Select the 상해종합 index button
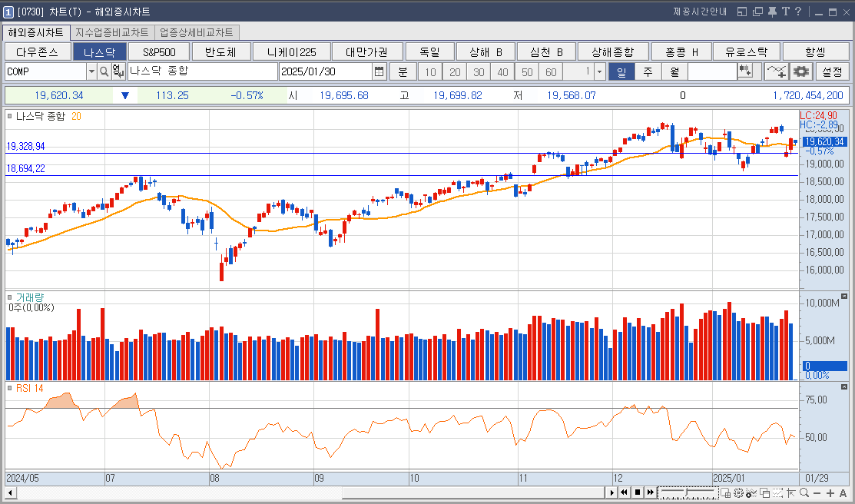This screenshot has width=855, height=504. click(x=613, y=51)
